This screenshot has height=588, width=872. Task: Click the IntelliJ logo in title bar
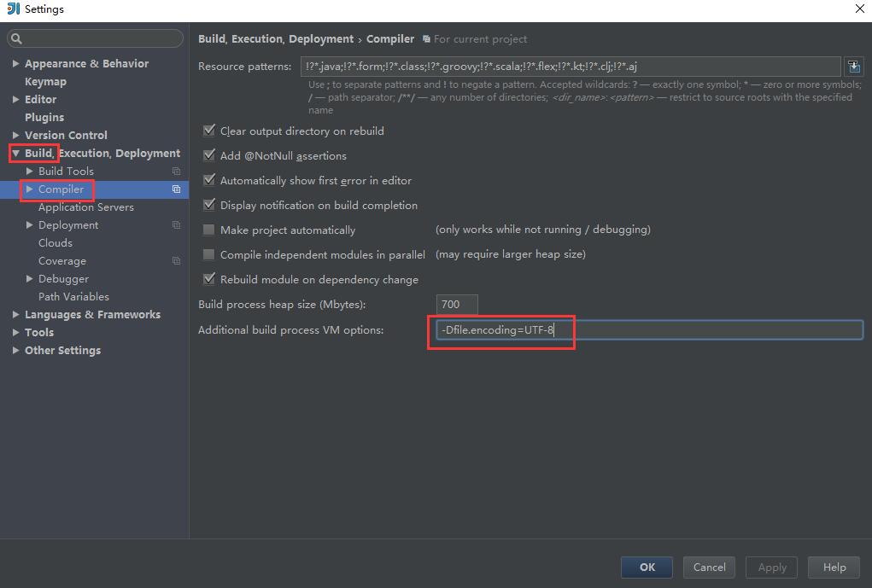pyautogui.click(x=13, y=9)
